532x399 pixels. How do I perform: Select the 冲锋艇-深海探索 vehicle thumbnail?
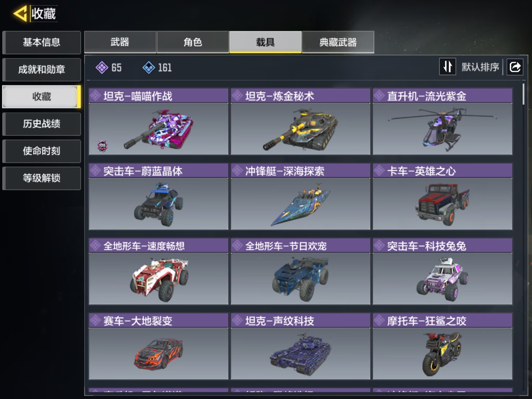(x=301, y=204)
